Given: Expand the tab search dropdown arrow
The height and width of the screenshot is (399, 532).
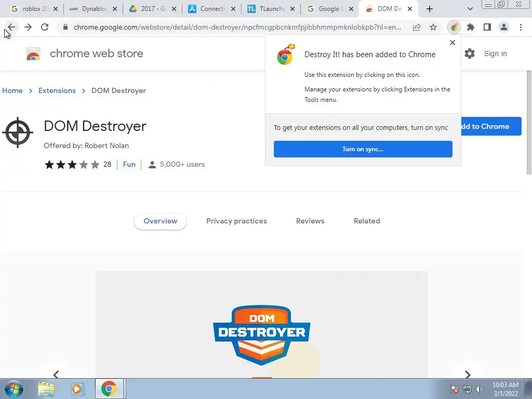Looking at the screenshot, I should [x=470, y=9].
